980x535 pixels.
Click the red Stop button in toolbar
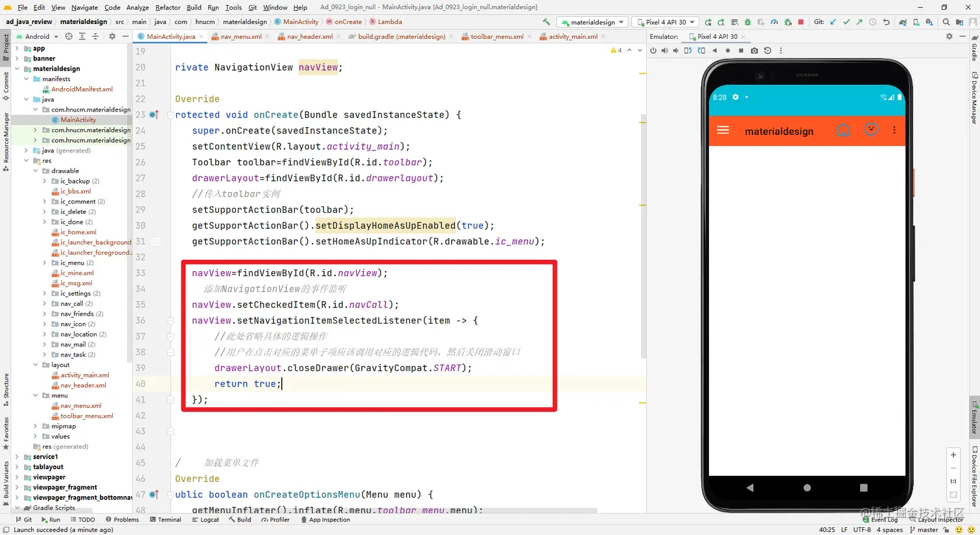[x=801, y=22]
